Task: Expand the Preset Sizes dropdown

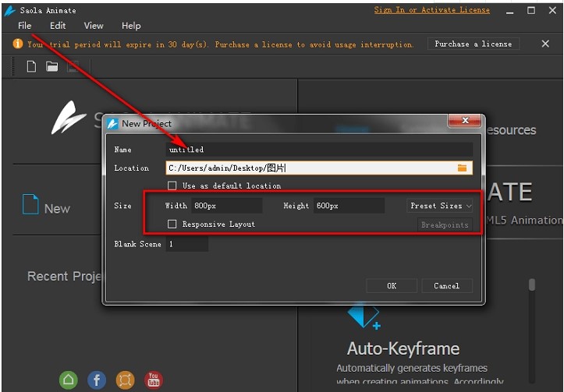Action: click(x=441, y=206)
